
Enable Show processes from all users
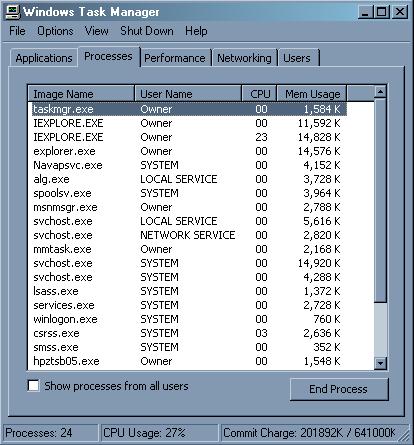click(33, 386)
